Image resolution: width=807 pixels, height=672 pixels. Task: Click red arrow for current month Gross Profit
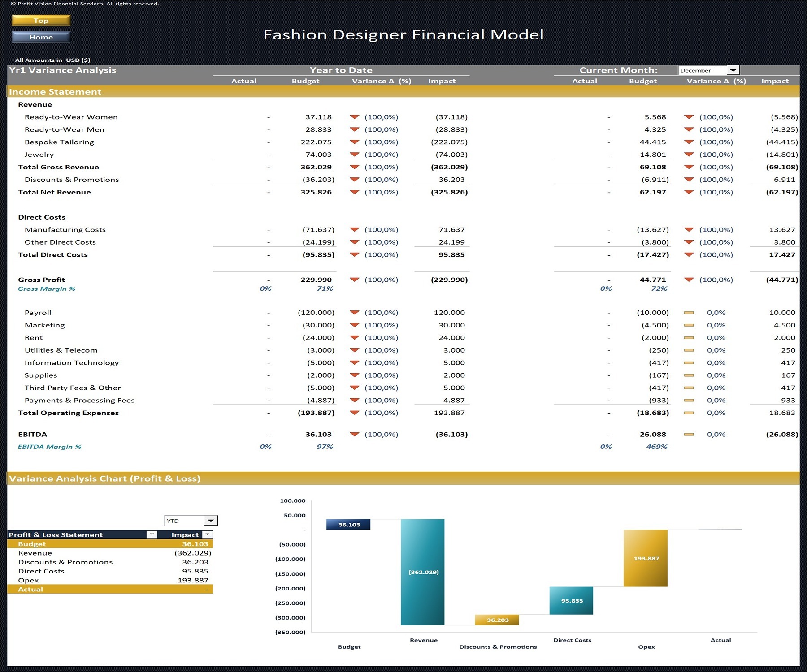coord(689,280)
